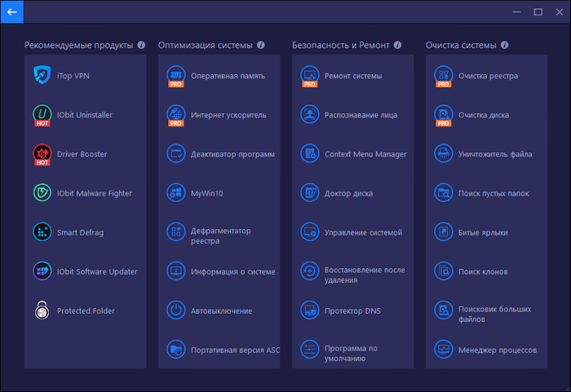The width and height of the screenshot is (571, 392).
Task: Open the Менеджер процессов monitor icon
Action: pyautogui.click(x=443, y=350)
